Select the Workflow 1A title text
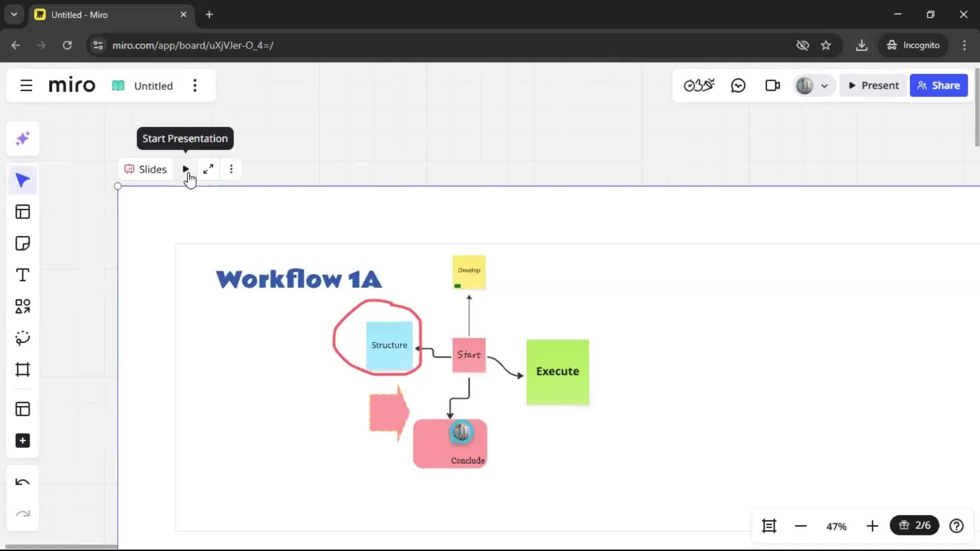 [299, 279]
